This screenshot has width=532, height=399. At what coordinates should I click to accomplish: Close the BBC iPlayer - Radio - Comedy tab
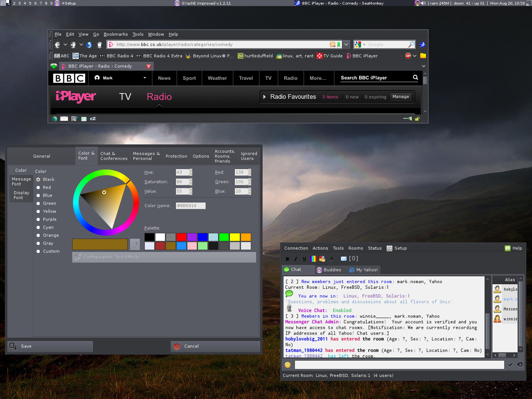tap(148, 66)
